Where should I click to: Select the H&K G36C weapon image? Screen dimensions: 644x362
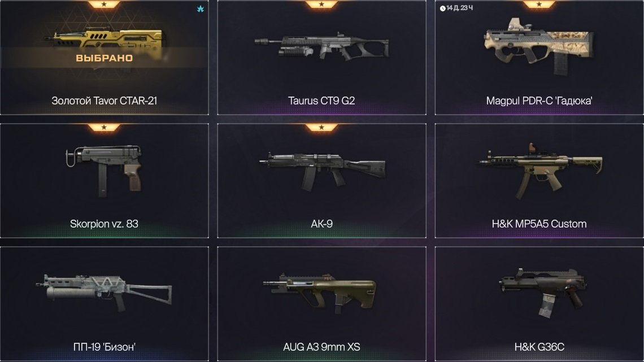[543, 293]
